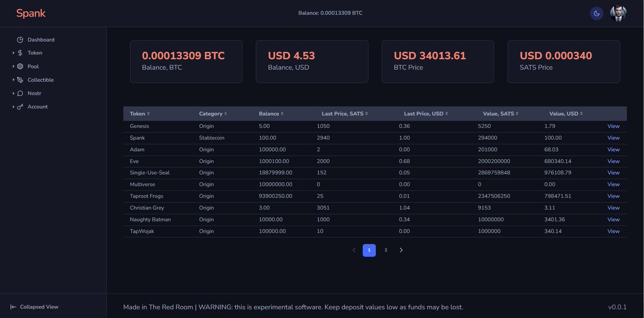
Task: Click the v0.0.1 version label
Action: coord(617,307)
